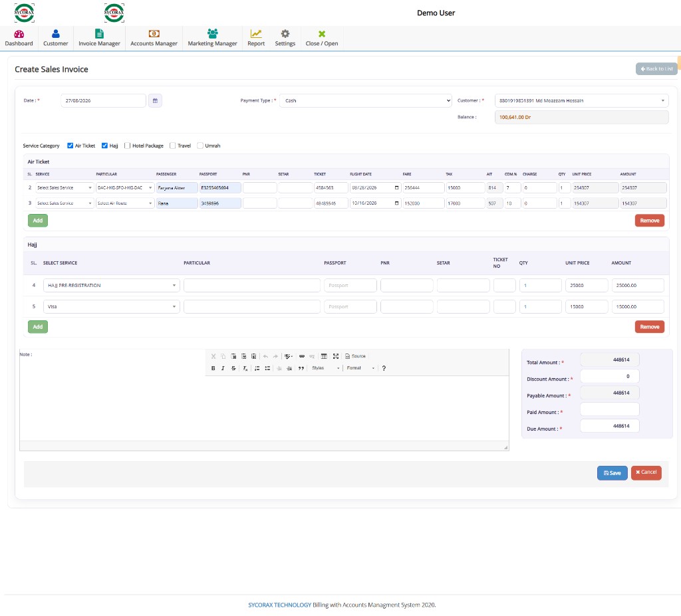Image resolution: width=681 pixels, height=616 pixels.
Task: Check the Travel service category
Action: point(172,146)
